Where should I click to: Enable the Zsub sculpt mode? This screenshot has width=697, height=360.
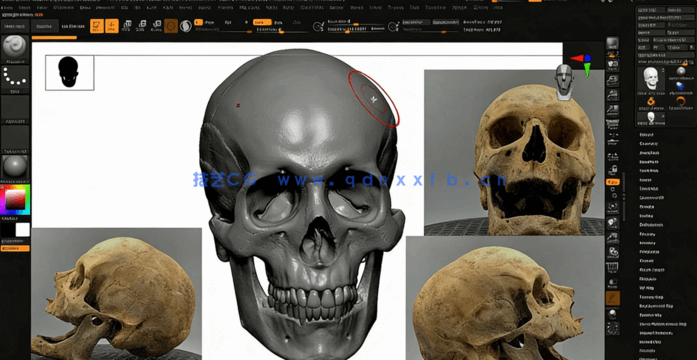278,22
